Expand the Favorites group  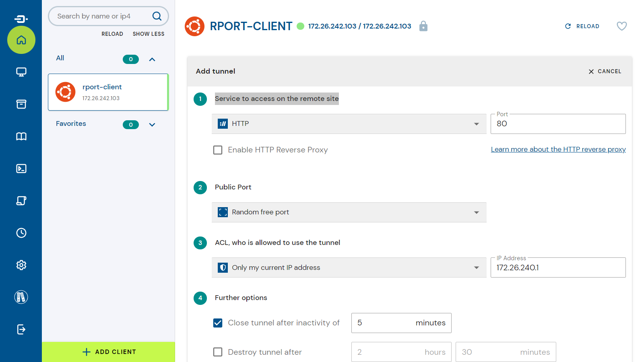click(152, 125)
